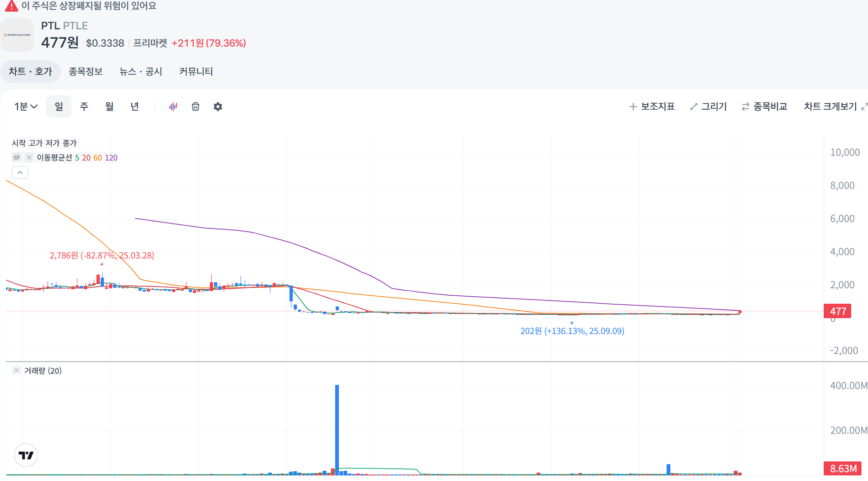Open the 그리기 drawing tools
Screen dimensions: 868x481
pyautogui.click(x=709, y=107)
